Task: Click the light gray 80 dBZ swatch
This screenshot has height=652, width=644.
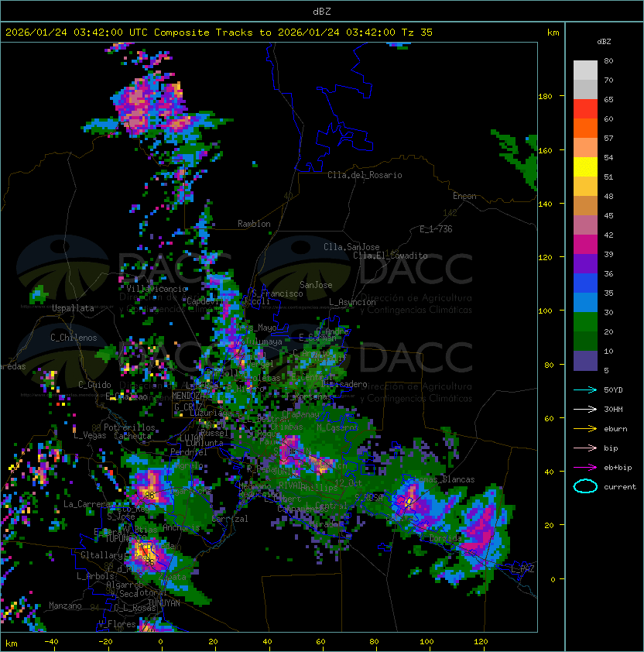Action: click(x=585, y=70)
